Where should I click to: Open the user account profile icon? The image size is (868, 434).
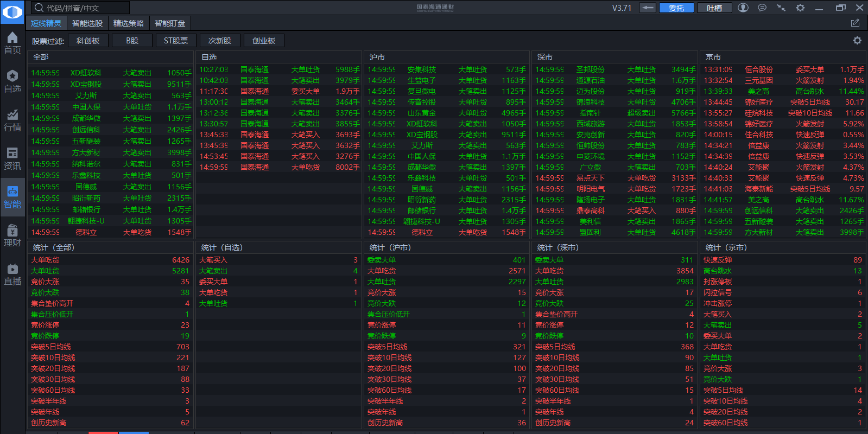point(743,8)
